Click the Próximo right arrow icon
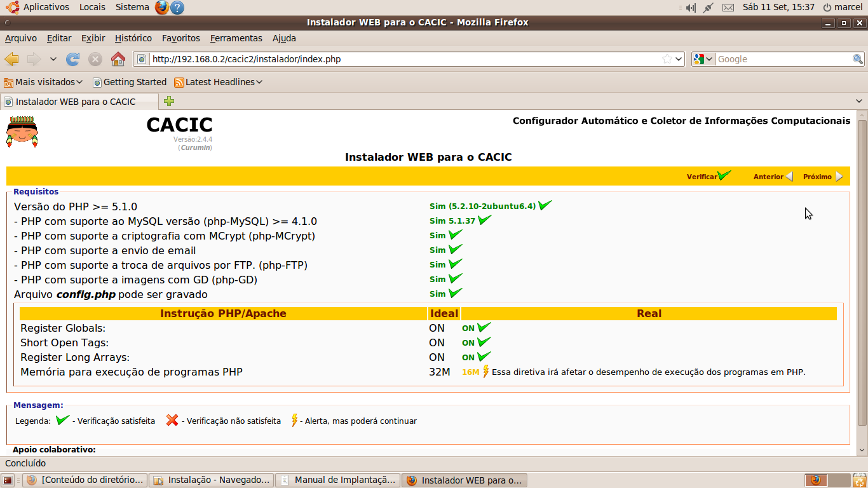 pyautogui.click(x=839, y=177)
